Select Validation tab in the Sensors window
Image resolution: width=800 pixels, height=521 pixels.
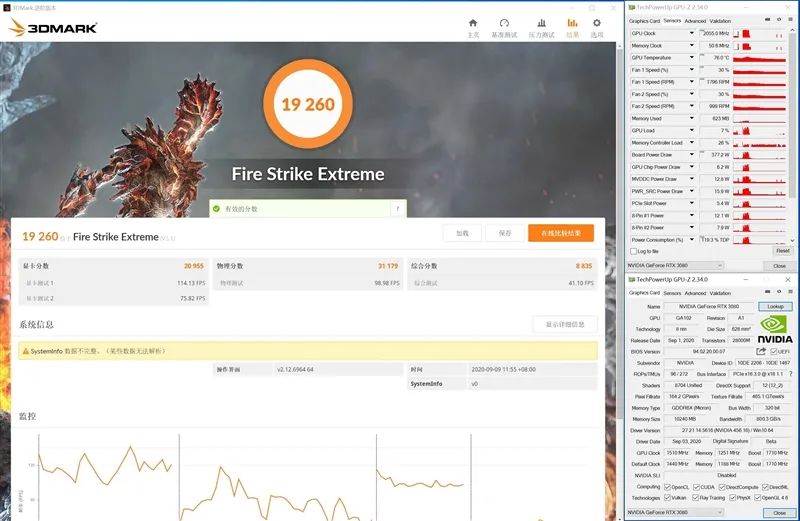pos(720,21)
